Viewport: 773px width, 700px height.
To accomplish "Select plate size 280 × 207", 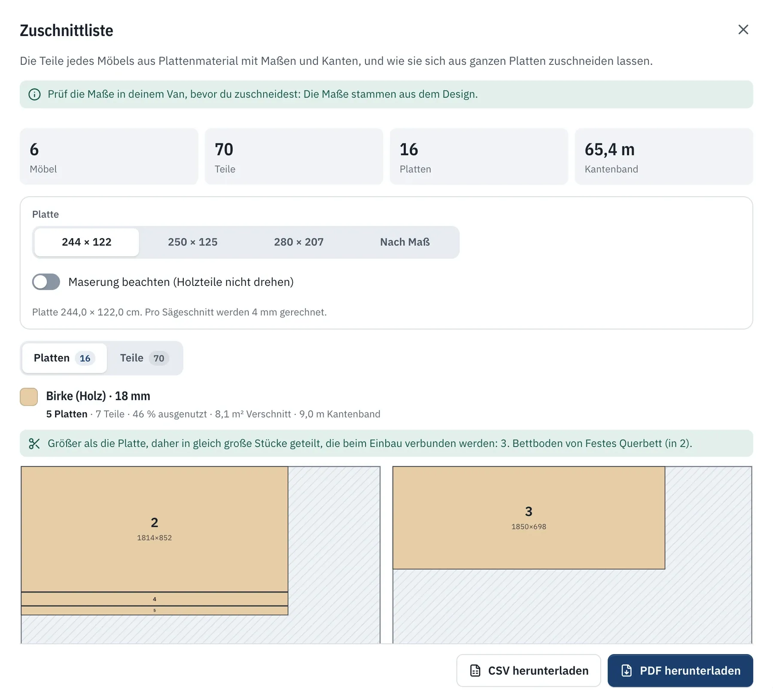I will click(299, 242).
